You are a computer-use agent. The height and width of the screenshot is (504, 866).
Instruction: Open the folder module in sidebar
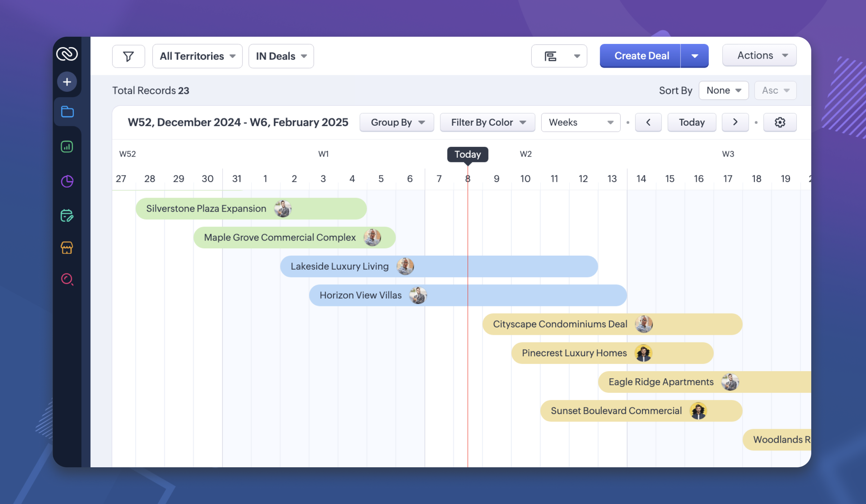tap(67, 112)
